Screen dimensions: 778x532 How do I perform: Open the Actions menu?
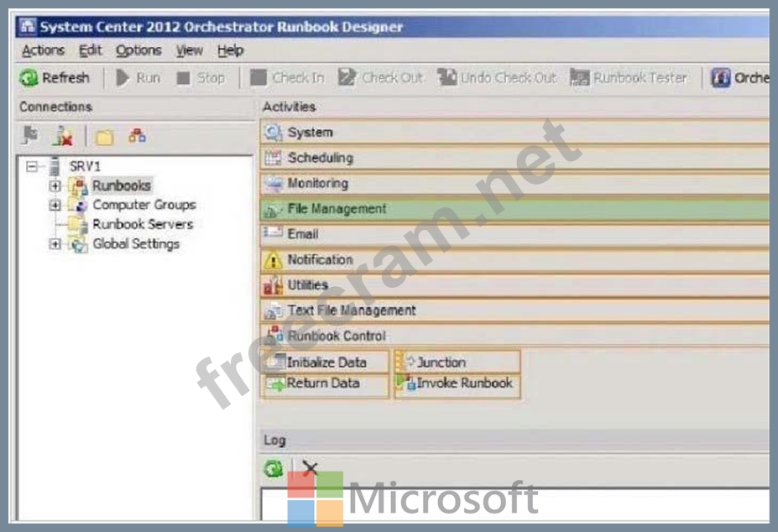point(43,50)
